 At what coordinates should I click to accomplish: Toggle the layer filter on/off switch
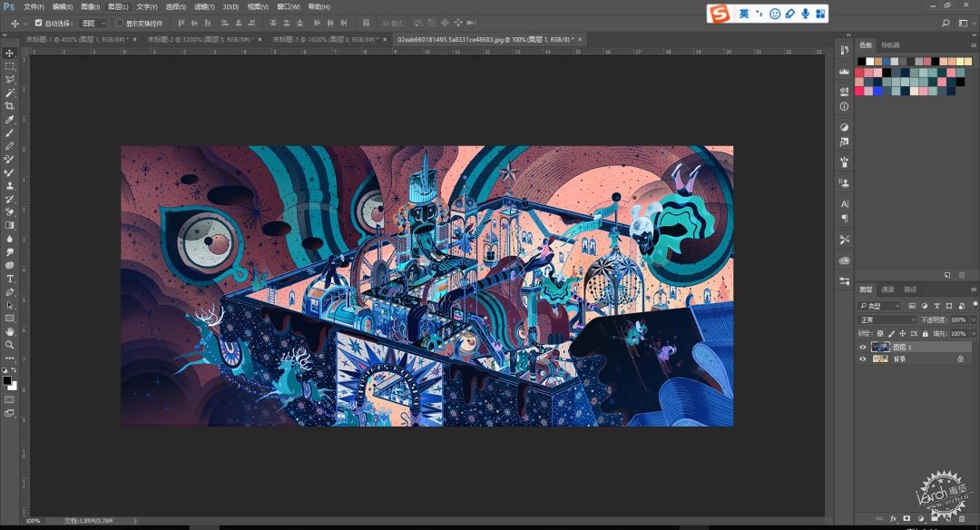[975, 304]
